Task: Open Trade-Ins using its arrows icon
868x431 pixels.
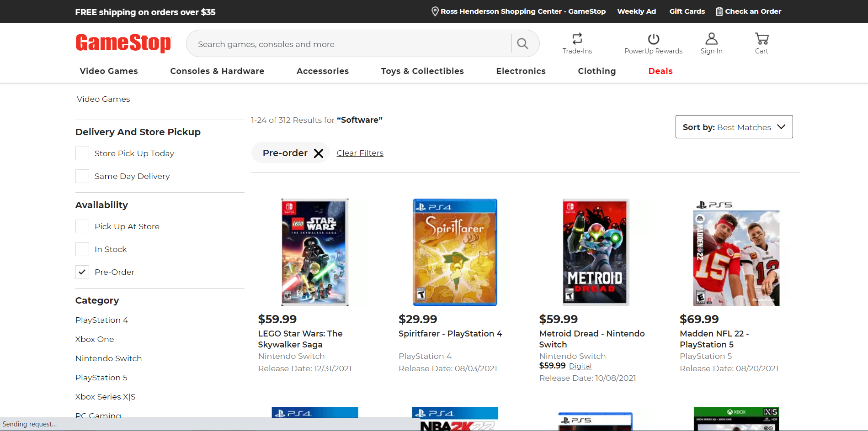Action: 577,38
